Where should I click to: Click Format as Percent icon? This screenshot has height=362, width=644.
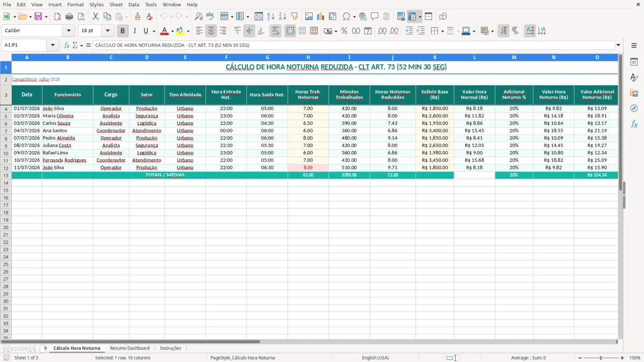pyautogui.click(x=345, y=31)
